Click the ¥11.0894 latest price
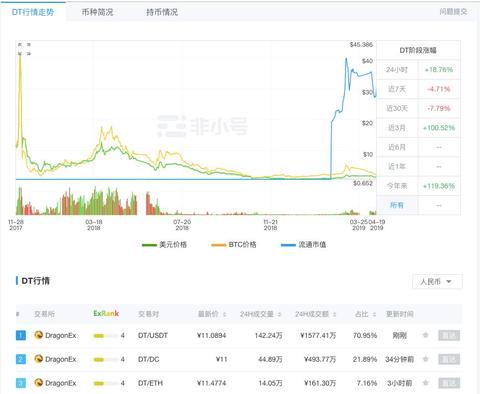This screenshot has height=394, width=480. 211,335
